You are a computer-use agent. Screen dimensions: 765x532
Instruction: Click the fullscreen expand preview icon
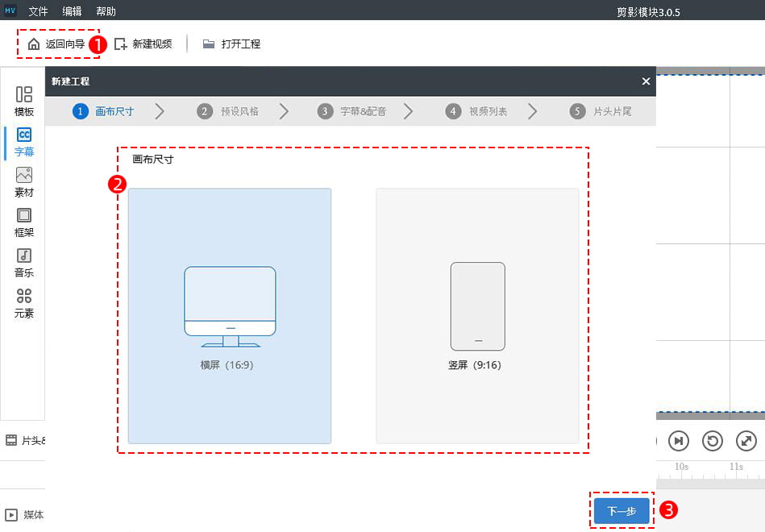point(746,441)
